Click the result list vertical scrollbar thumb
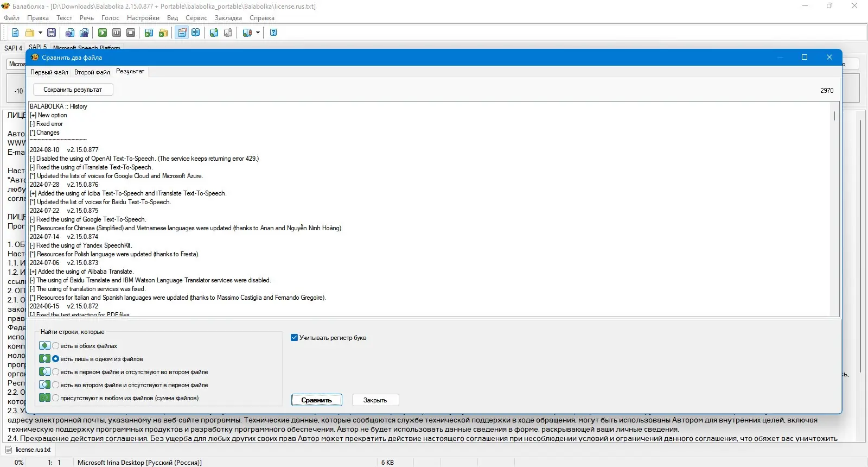The image size is (868, 467). 834,116
